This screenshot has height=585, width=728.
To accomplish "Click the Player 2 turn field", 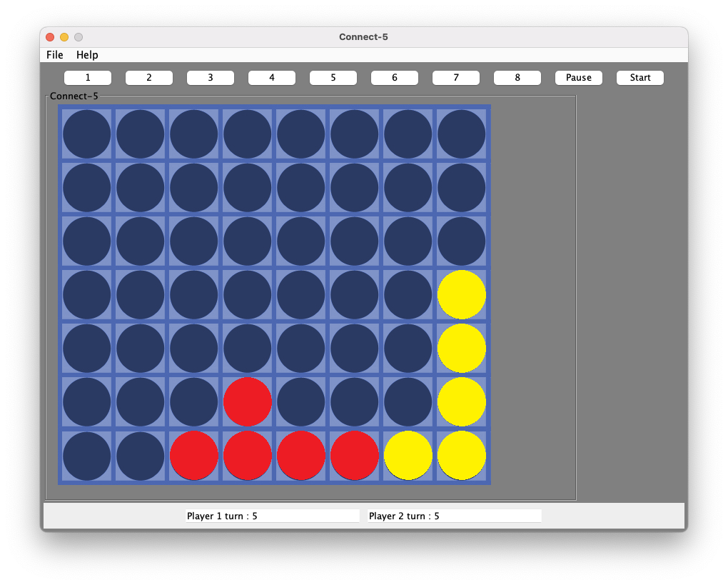I will click(x=454, y=515).
